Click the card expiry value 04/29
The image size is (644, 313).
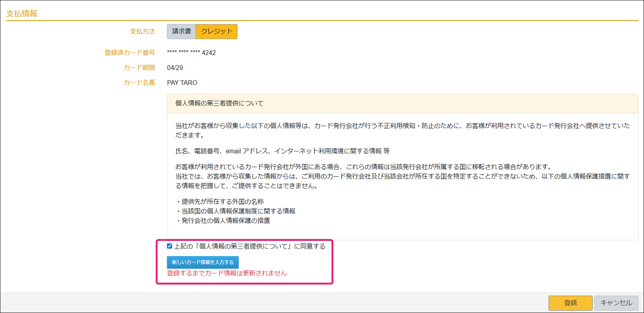coord(175,68)
